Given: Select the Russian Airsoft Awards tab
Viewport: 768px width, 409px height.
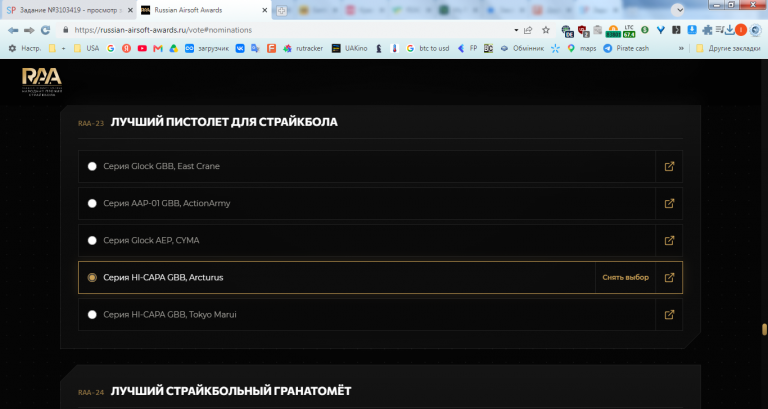Looking at the screenshot, I should (203, 10).
